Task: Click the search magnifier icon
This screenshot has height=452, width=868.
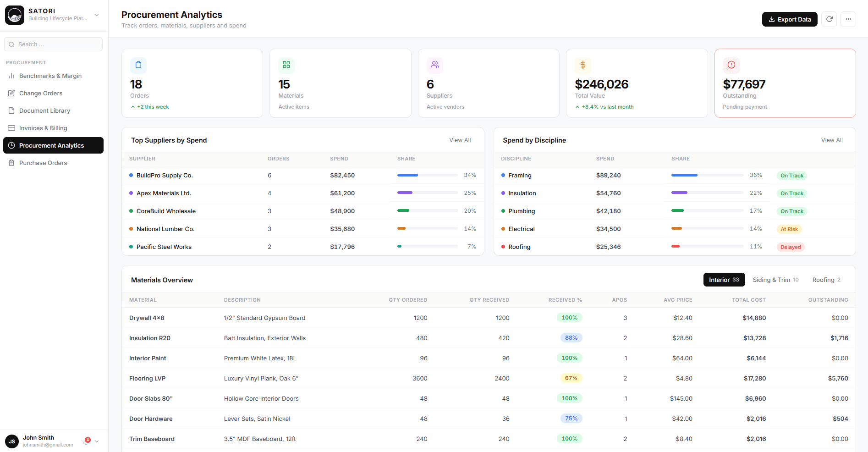Action: click(x=11, y=44)
